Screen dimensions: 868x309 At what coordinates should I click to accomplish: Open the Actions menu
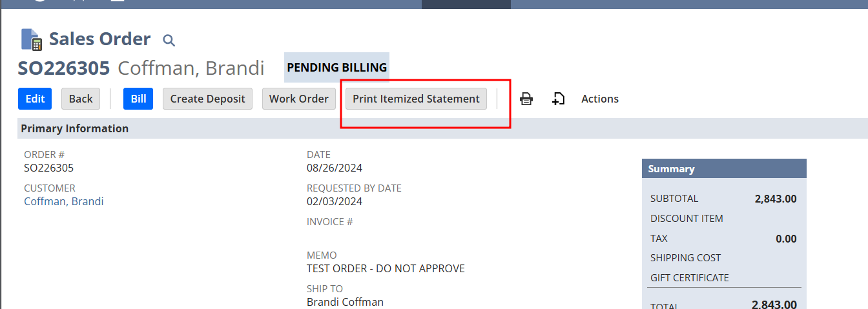(600, 99)
